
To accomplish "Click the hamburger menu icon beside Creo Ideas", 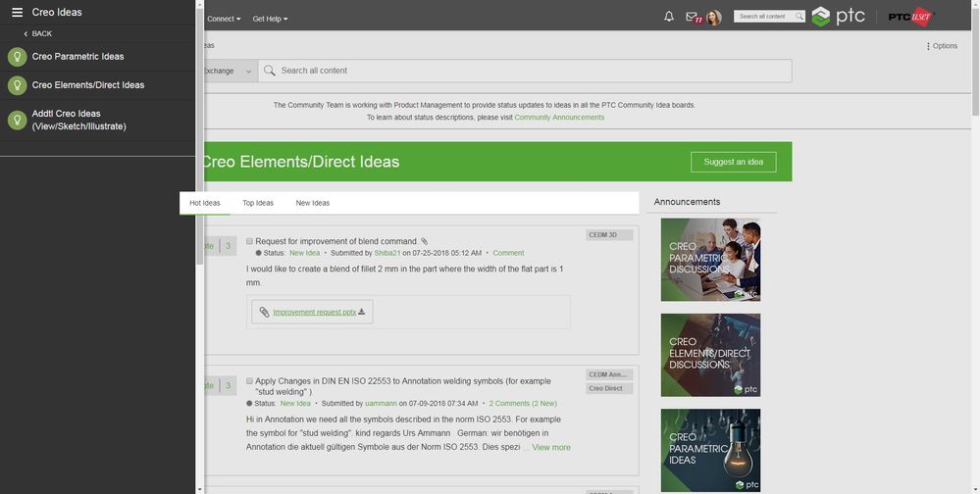I will coord(17,12).
